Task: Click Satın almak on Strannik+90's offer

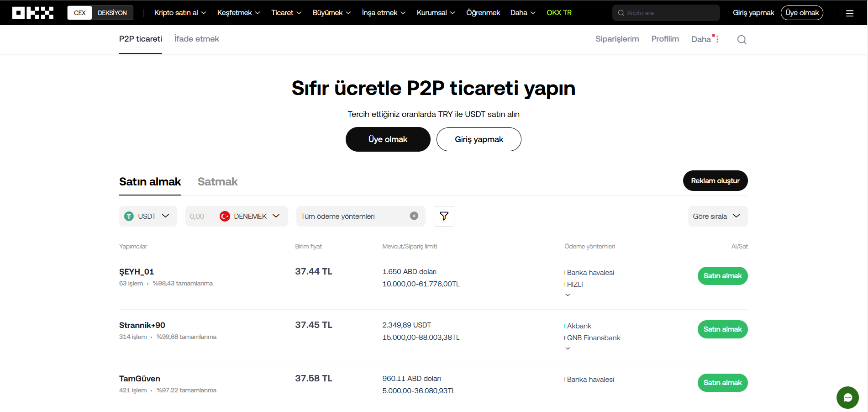Action: point(722,329)
